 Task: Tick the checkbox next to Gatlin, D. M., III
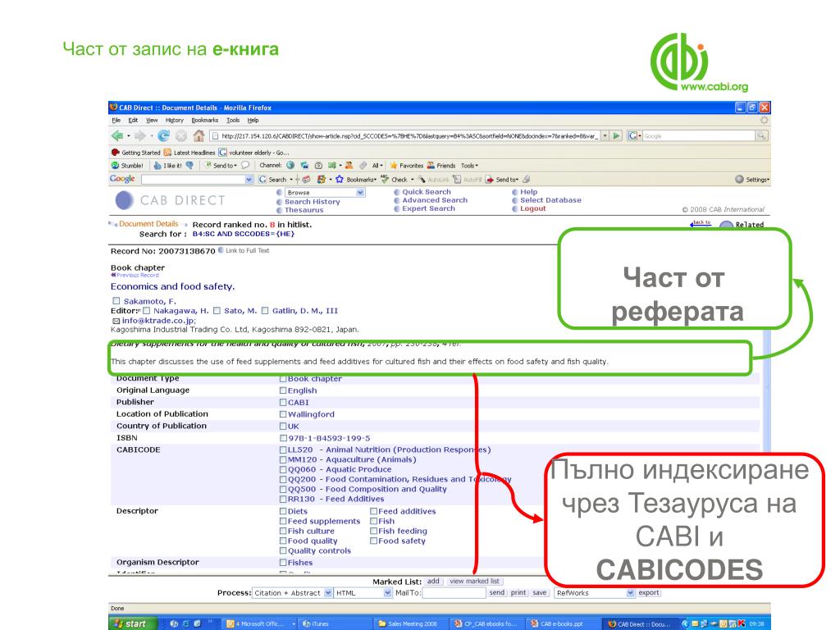(265, 311)
